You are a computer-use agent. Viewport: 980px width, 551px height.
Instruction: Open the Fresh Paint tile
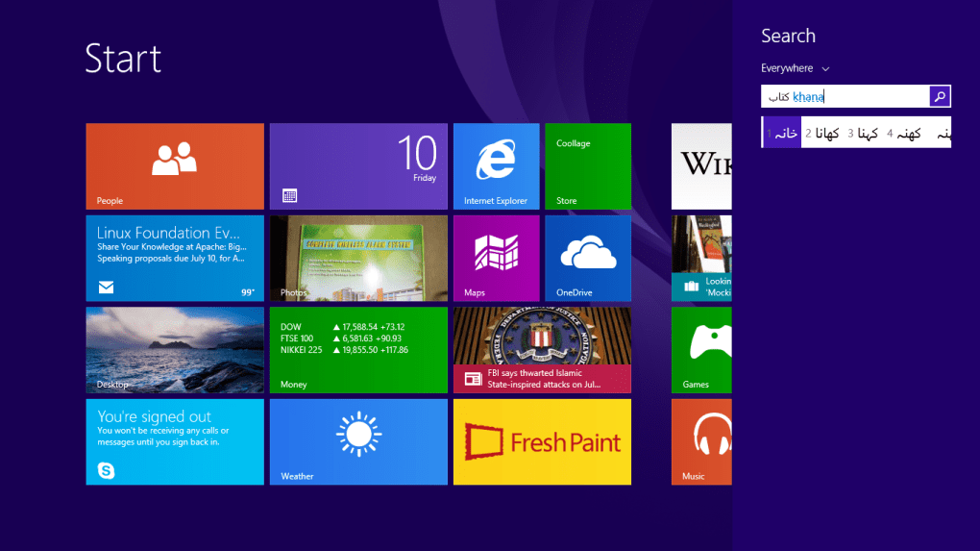(x=542, y=441)
